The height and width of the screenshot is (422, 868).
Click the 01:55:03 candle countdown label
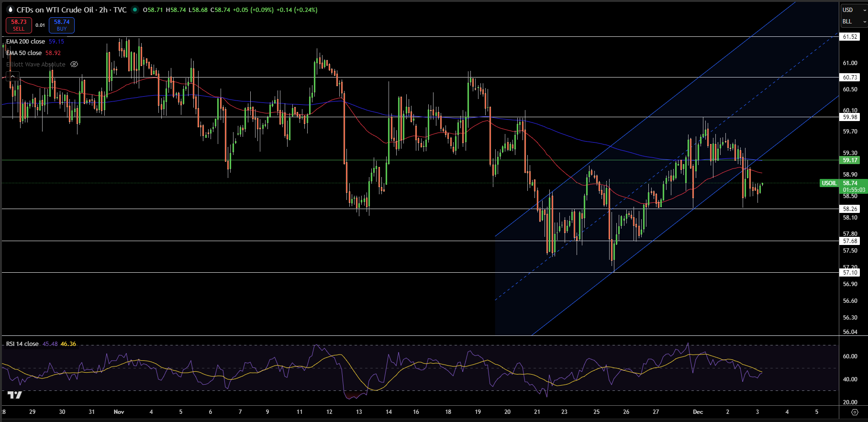click(854, 190)
